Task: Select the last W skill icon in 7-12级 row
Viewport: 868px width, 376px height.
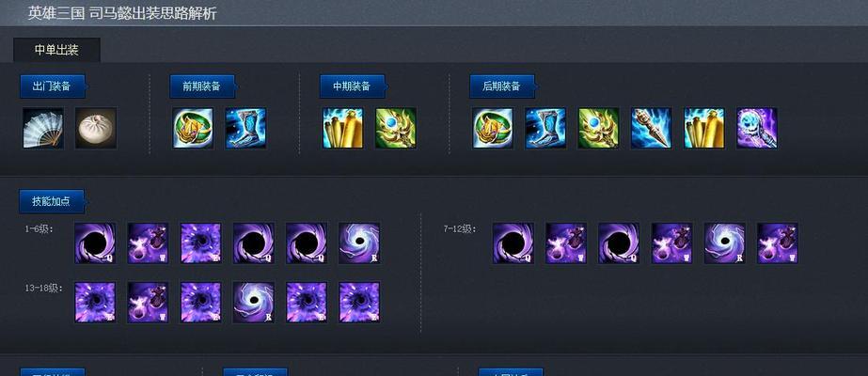Action: point(778,243)
